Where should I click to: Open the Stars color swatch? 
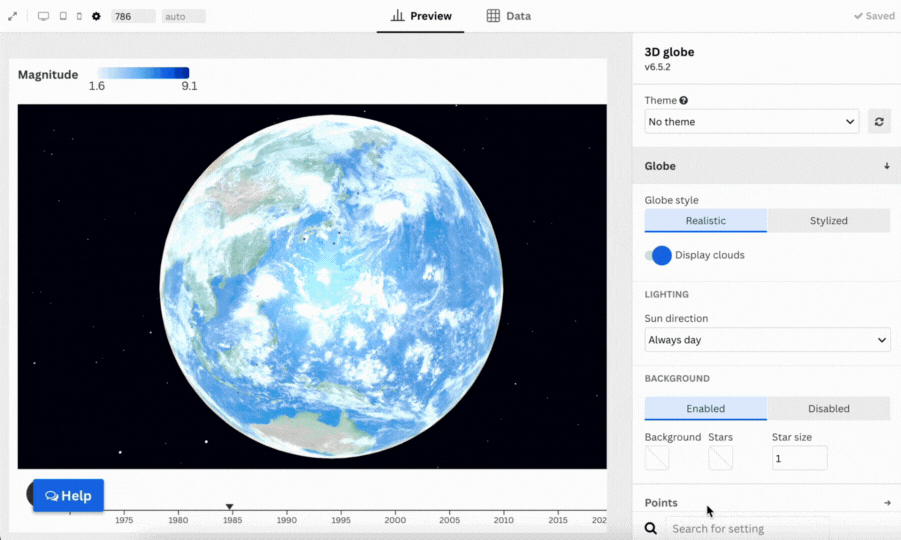coord(720,458)
